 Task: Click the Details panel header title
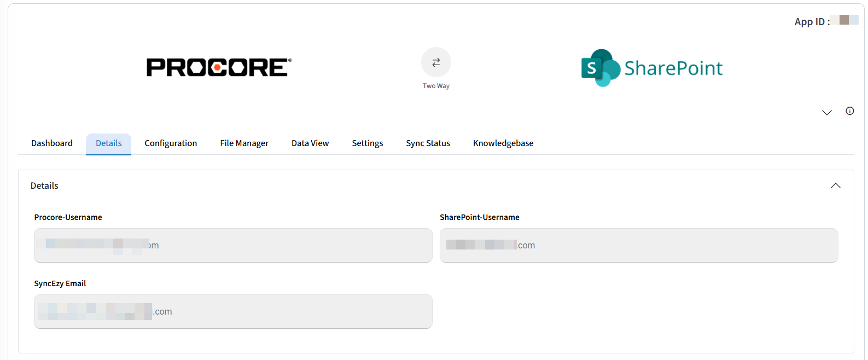coord(44,186)
